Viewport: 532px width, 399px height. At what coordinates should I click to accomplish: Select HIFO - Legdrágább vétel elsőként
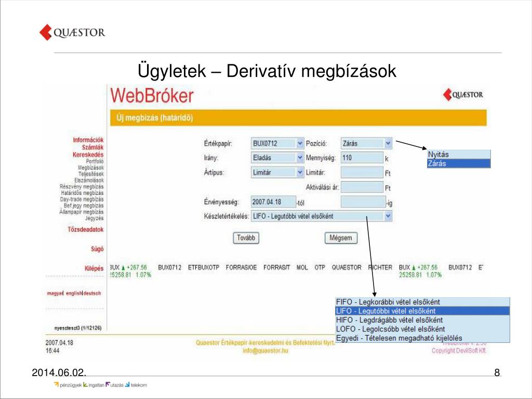(x=422, y=320)
